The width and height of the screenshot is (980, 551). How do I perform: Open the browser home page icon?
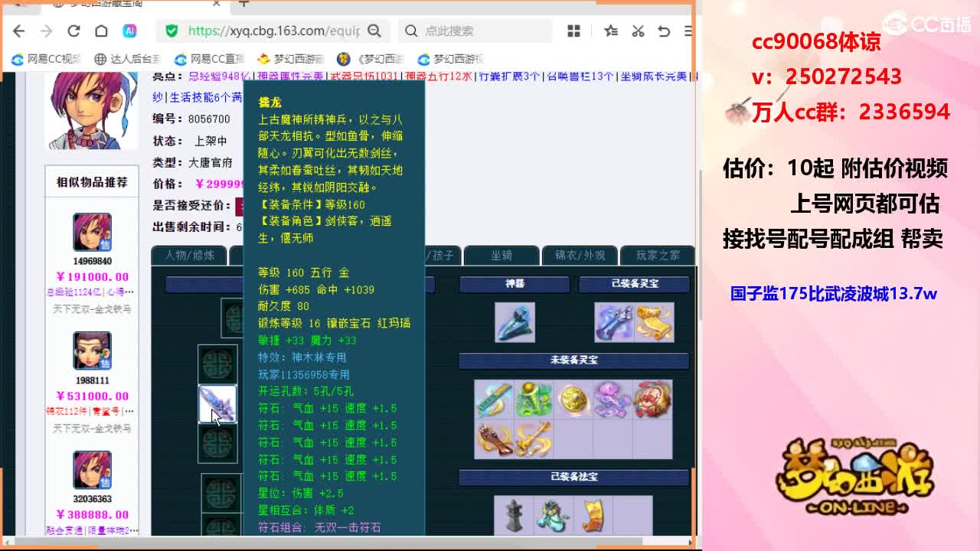(101, 31)
